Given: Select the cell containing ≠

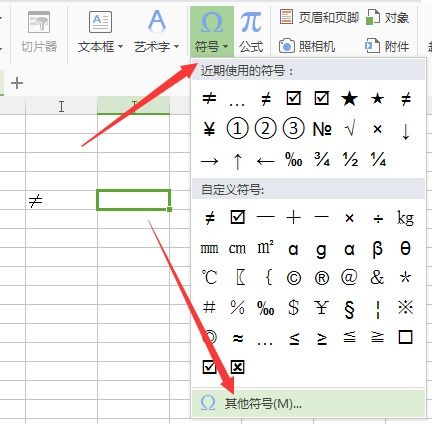Looking at the screenshot, I should coord(61,201).
